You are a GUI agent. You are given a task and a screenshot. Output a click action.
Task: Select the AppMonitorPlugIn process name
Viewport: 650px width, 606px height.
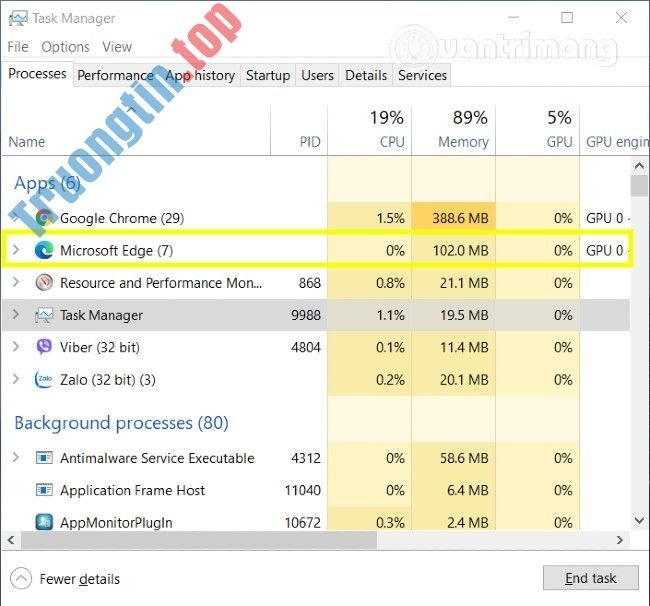tap(116, 522)
